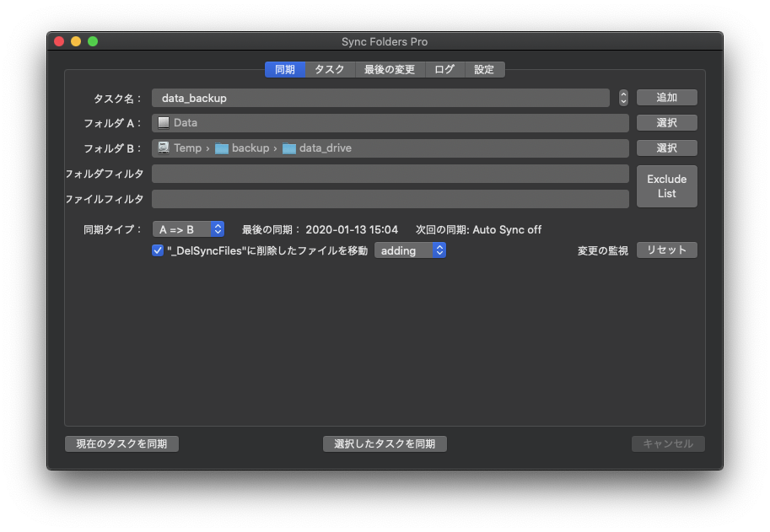Image resolution: width=770 pixels, height=532 pixels.
Task: Click the backup folder icon in path
Action: tap(222, 148)
